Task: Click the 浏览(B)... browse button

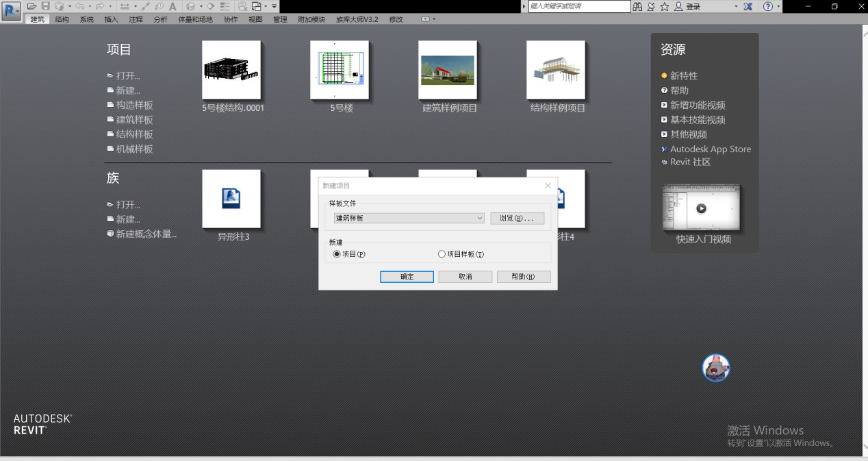Action: point(517,219)
